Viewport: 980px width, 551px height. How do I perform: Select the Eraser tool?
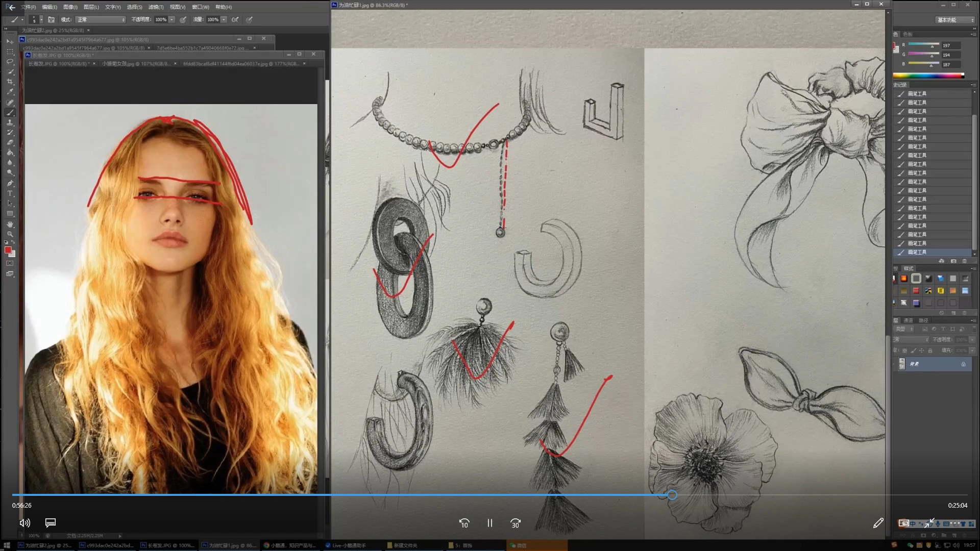click(x=10, y=142)
